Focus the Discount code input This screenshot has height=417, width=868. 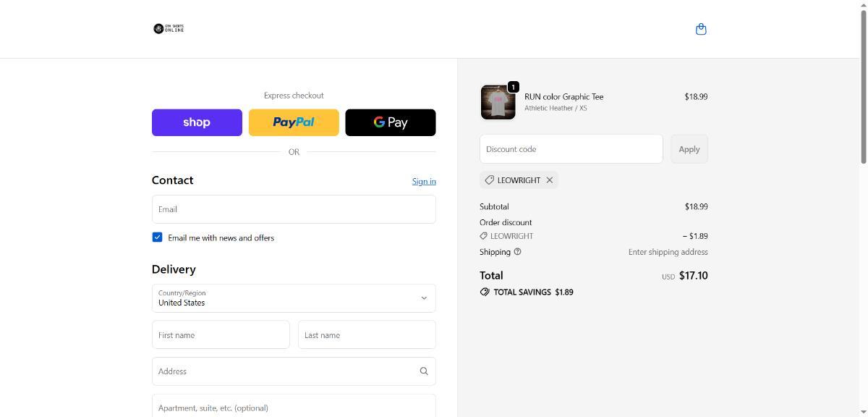pyautogui.click(x=571, y=149)
